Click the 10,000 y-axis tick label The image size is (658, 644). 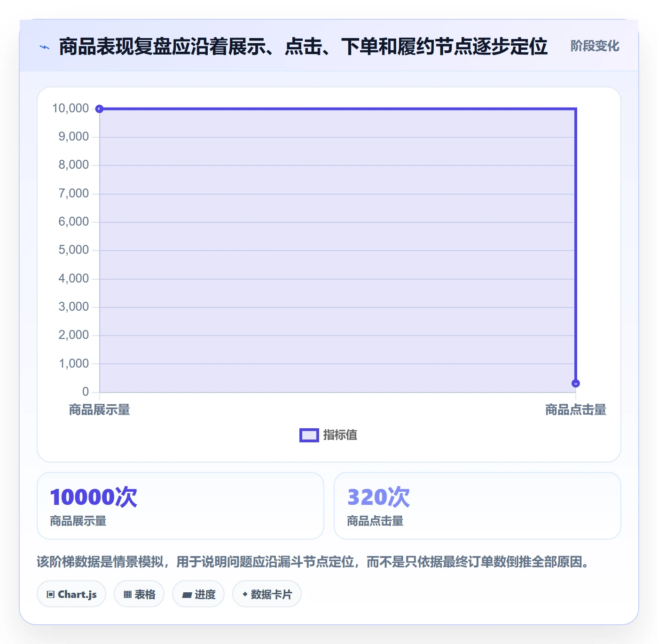pyautogui.click(x=70, y=109)
